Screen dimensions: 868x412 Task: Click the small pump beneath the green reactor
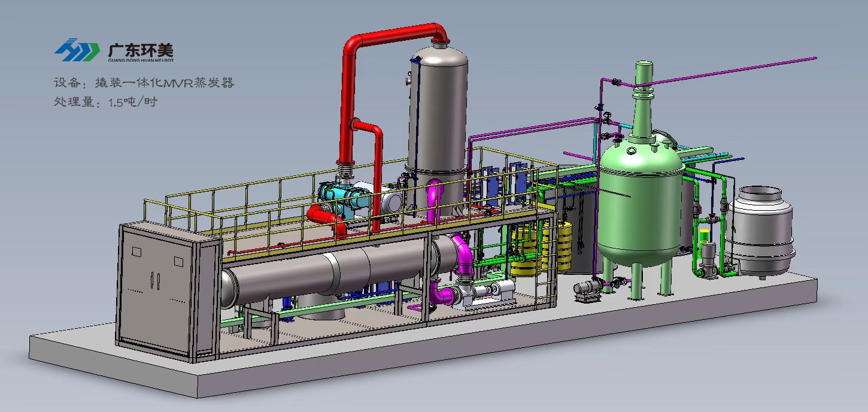coord(587,289)
